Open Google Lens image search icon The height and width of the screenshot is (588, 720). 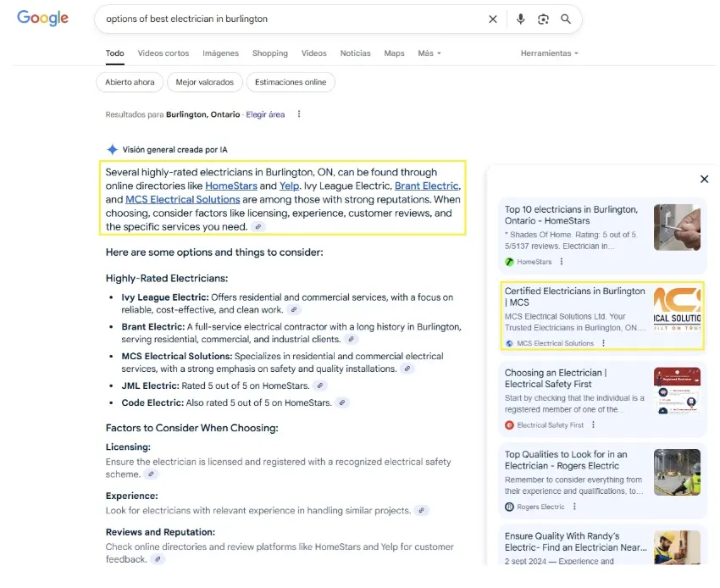543,19
